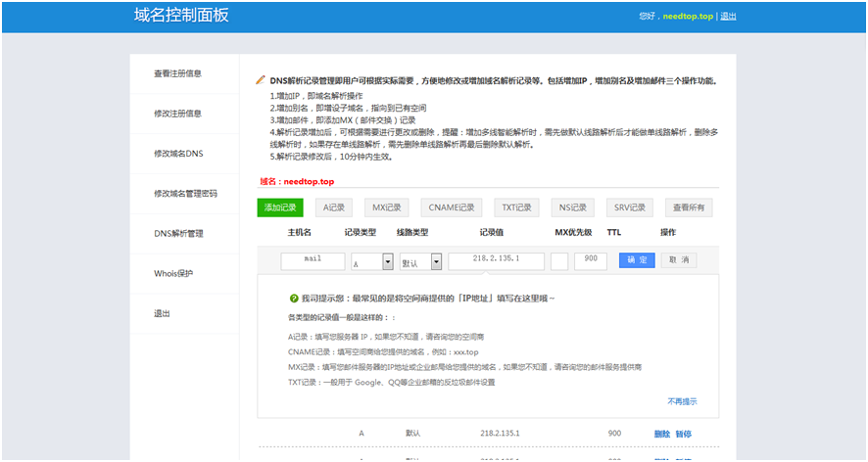Click the TTL field showing 900
Image resolution: width=868 pixels, height=462 pixels.
(x=591, y=261)
